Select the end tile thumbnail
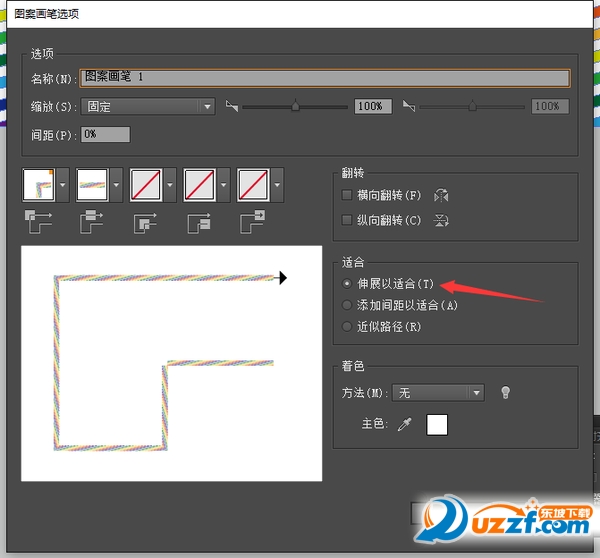 pos(253,185)
